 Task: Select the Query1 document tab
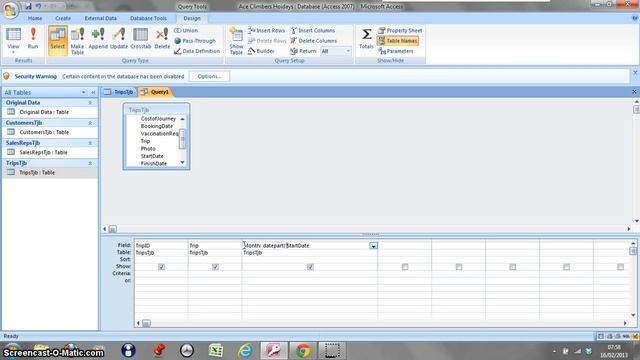(156, 92)
